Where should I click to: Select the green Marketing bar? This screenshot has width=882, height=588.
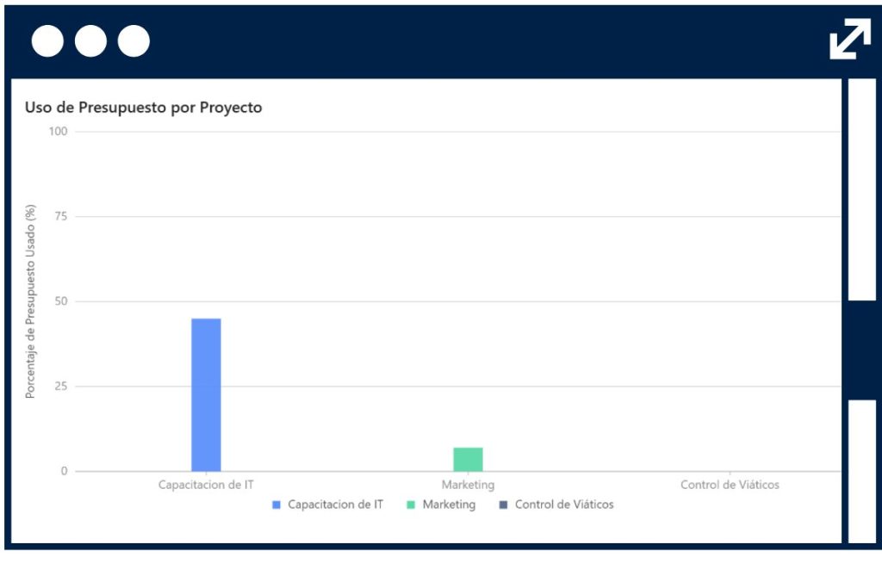coord(468,460)
